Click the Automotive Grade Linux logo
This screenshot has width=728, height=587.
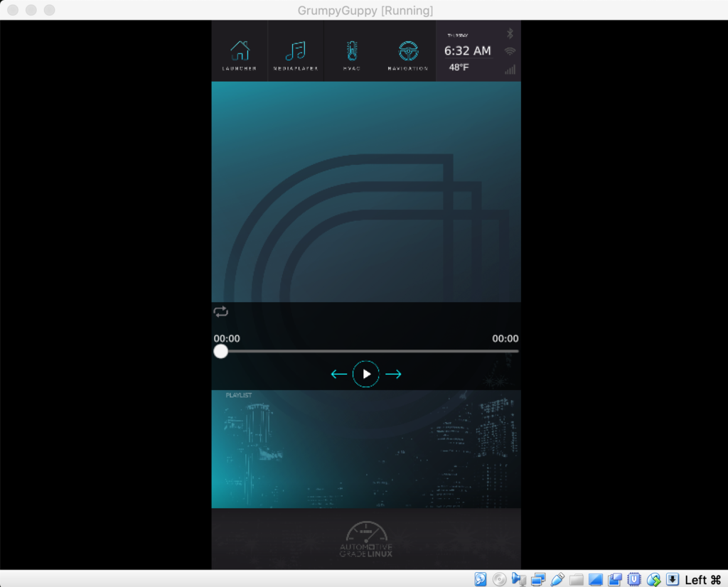[366, 539]
